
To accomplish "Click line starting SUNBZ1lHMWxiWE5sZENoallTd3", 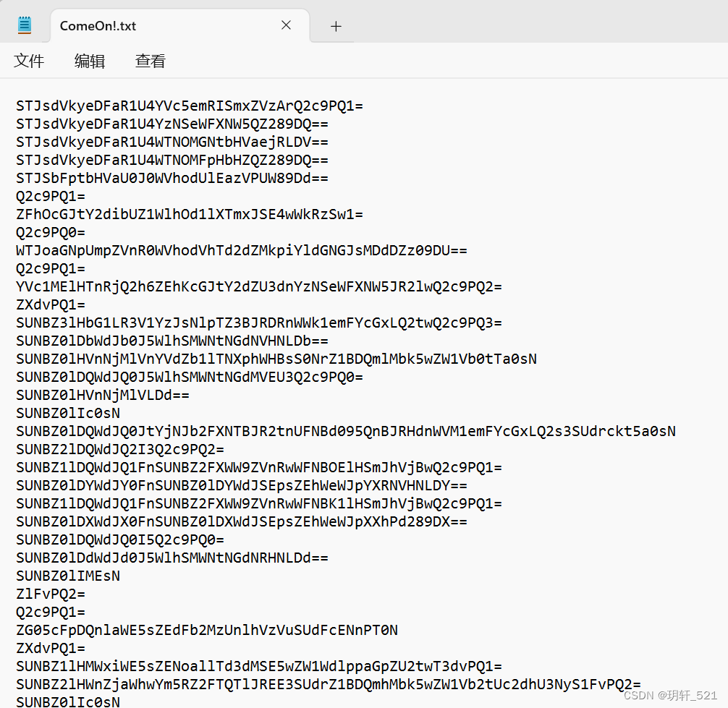I will click(259, 667).
